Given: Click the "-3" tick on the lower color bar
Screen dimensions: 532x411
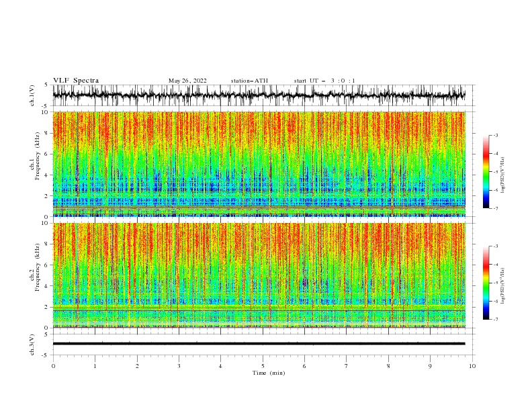Looking at the screenshot, I should coord(495,246).
